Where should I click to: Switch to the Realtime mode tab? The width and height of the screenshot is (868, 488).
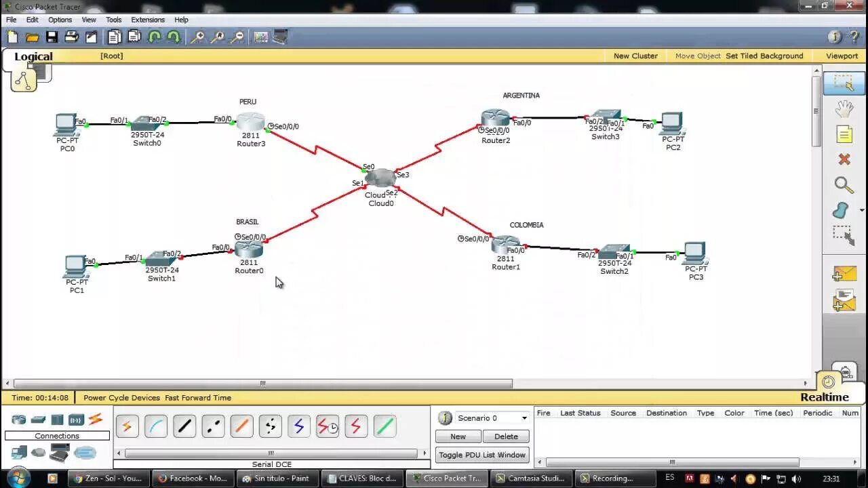point(825,397)
